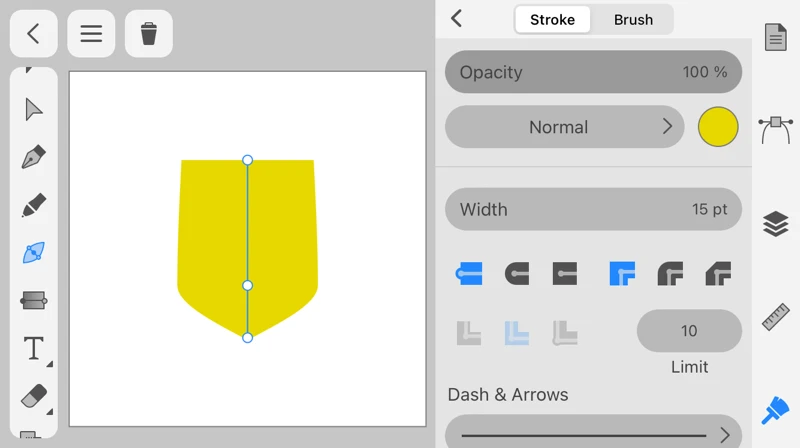Select the round corner join style
Viewport: 800px width, 448px height.
(670, 273)
